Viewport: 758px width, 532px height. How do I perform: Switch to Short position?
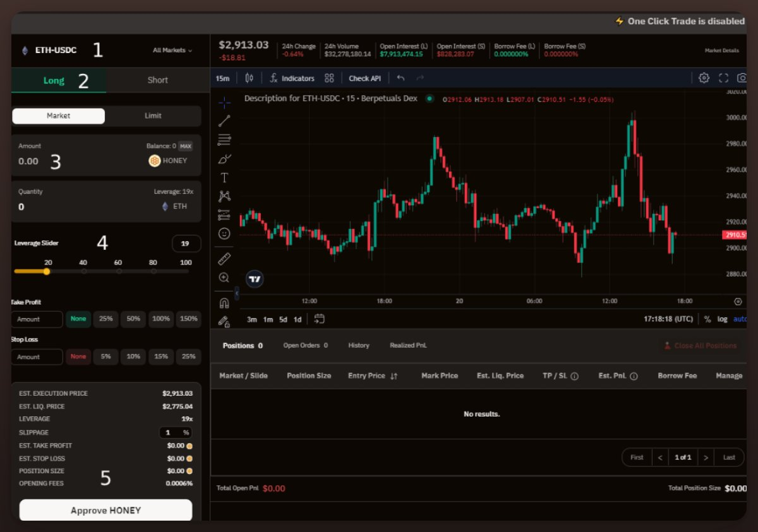(158, 80)
